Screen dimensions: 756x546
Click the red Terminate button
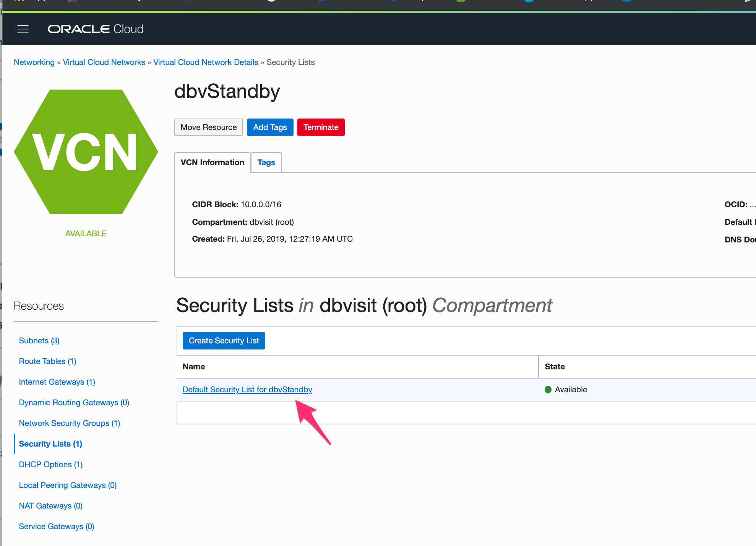click(x=321, y=127)
